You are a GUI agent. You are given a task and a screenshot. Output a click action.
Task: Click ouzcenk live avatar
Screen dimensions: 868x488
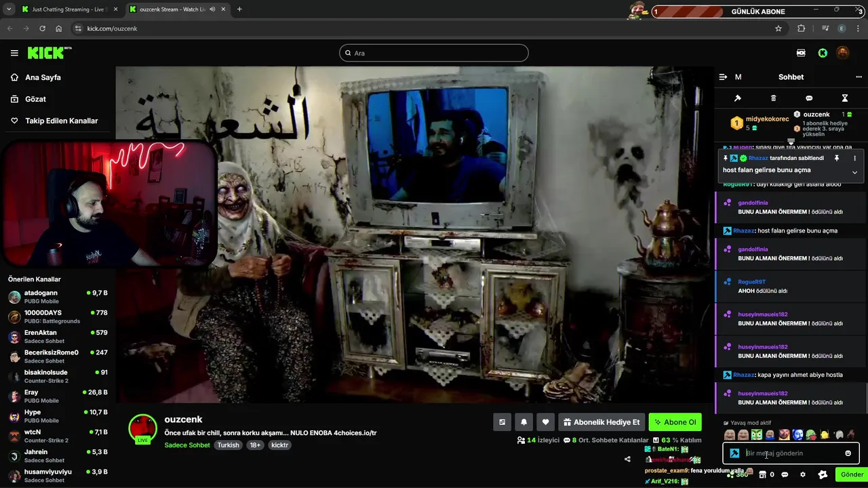[x=142, y=429]
